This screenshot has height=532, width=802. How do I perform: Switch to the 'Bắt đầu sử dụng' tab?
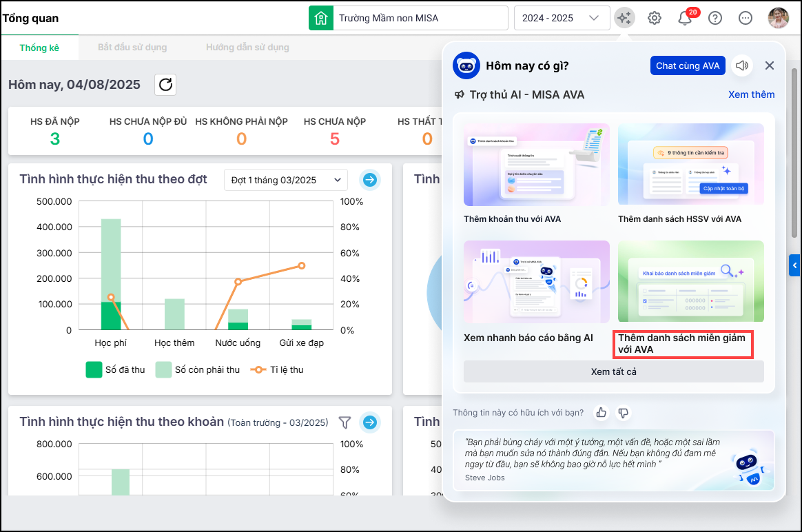[132, 48]
